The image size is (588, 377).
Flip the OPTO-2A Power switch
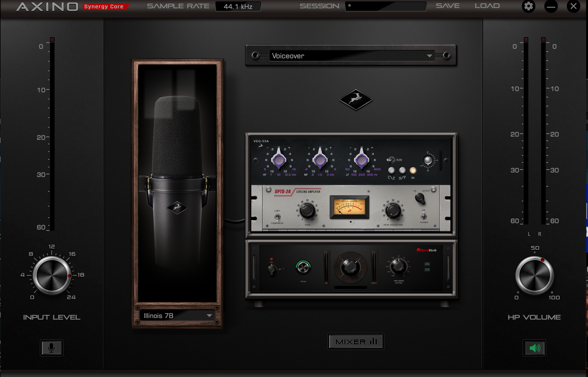tap(424, 216)
